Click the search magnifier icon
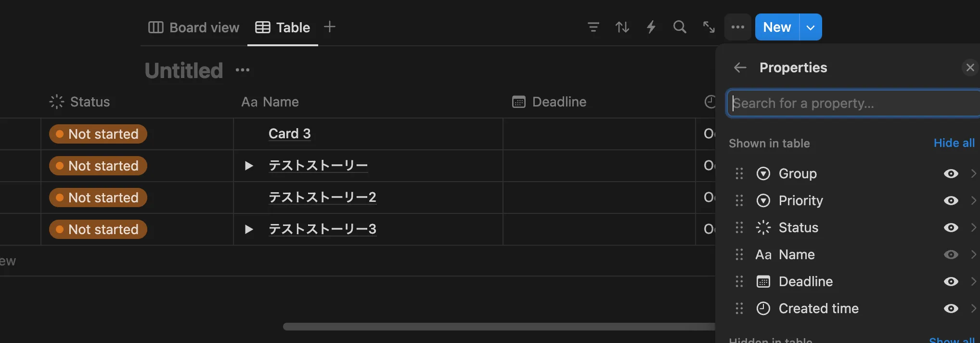Image resolution: width=980 pixels, height=343 pixels. point(680,27)
